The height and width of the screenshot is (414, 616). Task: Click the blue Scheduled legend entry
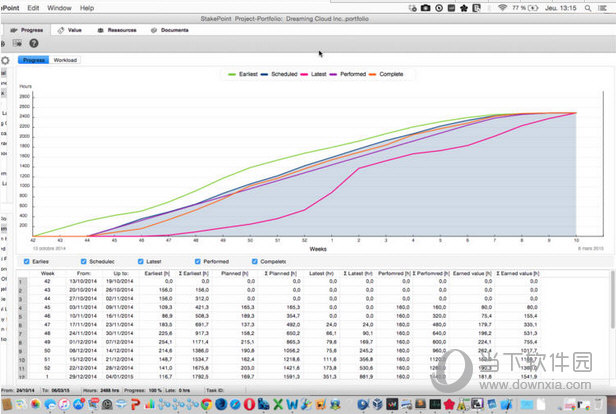[x=279, y=74]
